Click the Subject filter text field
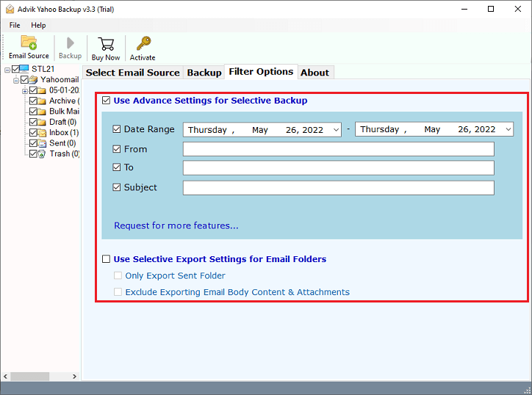 [338, 188]
